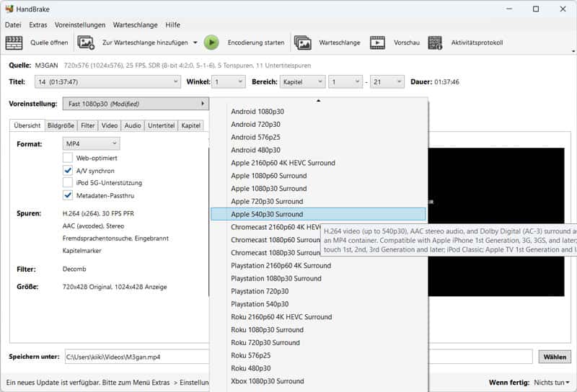Open the Warteschlange menu

pos(135,24)
